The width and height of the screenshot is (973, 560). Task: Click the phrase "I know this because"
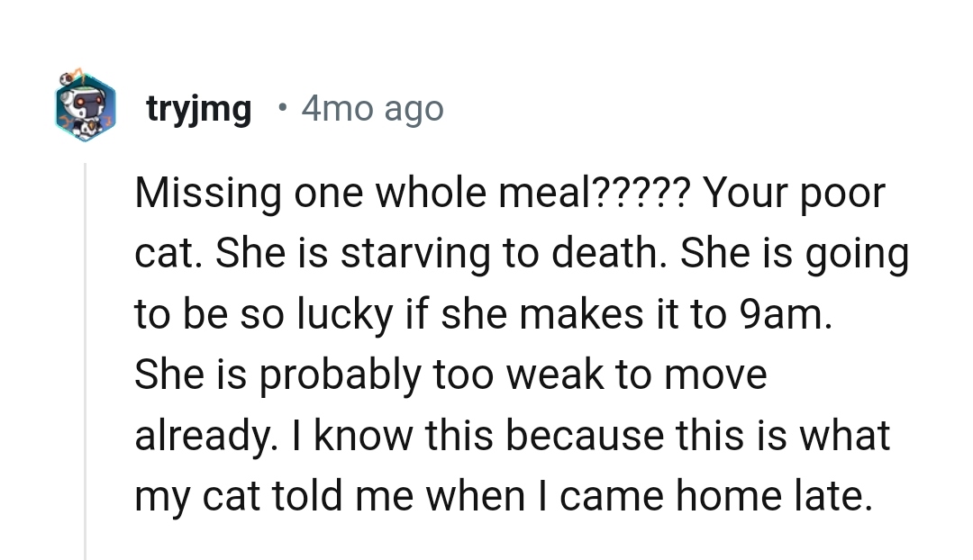point(422,435)
